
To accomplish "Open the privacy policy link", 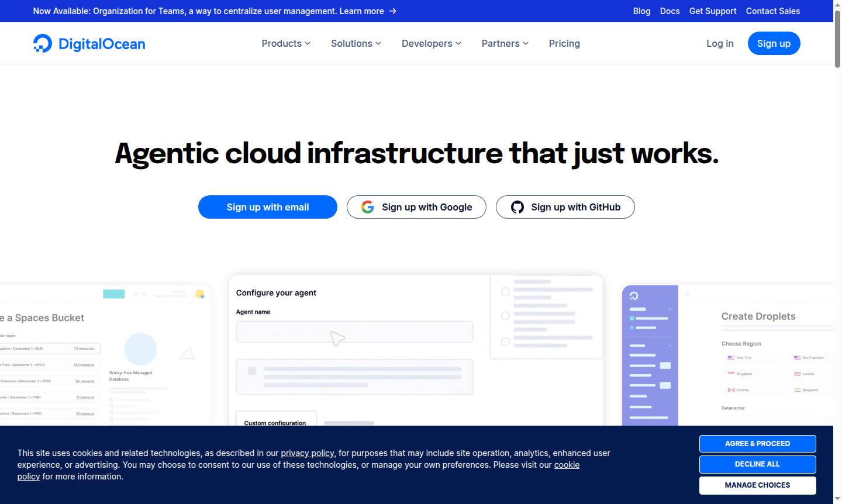I will point(307,453).
